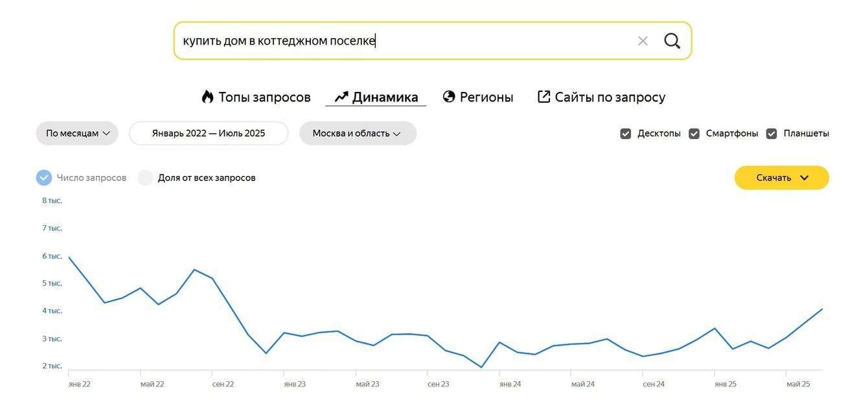Uncheck the Смартфоны checkbox

694,134
